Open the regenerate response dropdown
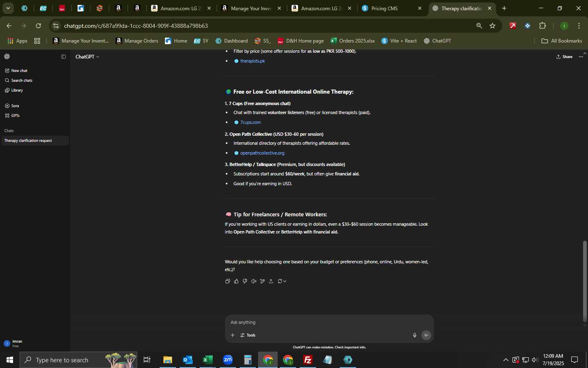The width and height of the screenshot is (588, 368). pyautogui.click(x=282, y=281)
